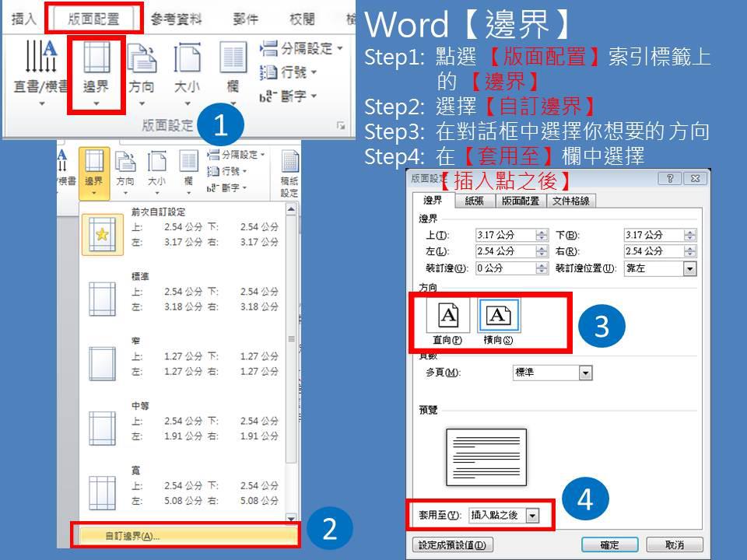
Task: Expand the 行號 dropdown arrow in the enlarged ribbon
Action: coord(314,72)
